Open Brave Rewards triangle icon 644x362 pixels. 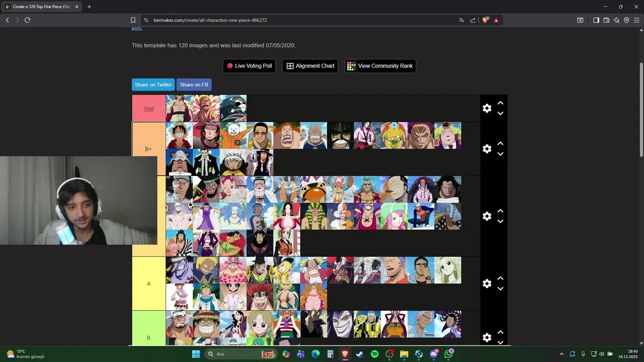coord(496,20)
